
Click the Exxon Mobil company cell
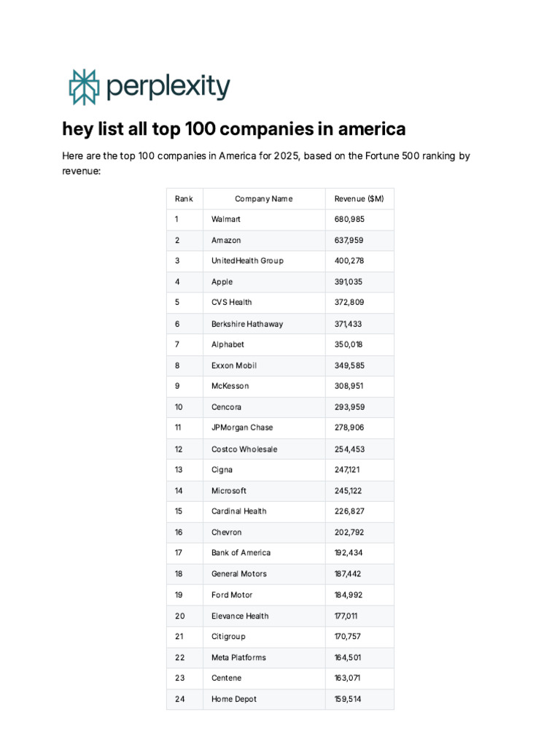[234, 365]
